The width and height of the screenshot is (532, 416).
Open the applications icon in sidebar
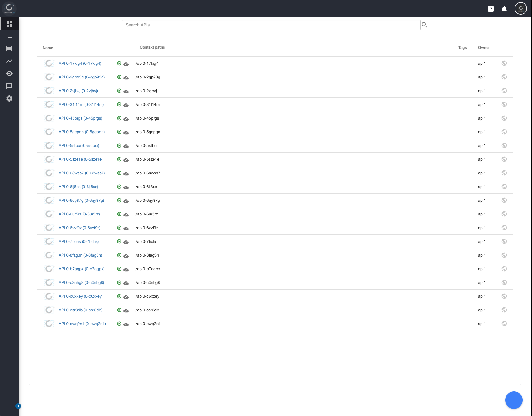coord(9,49)
